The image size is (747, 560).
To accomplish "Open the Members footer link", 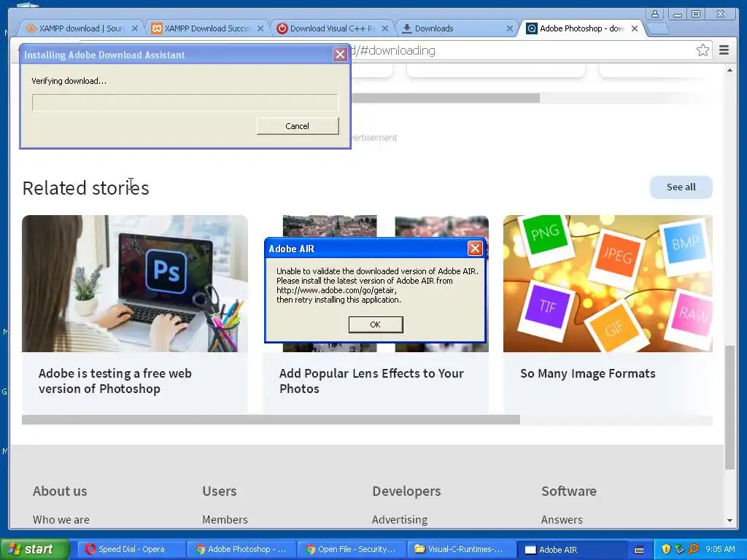I will pos(225,519).
